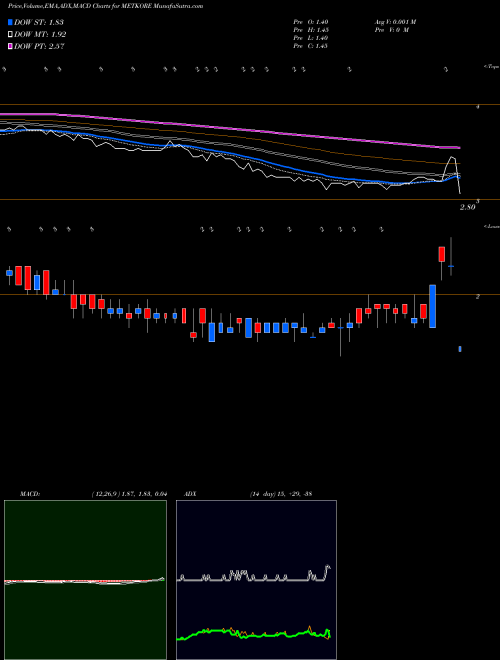Click the 'MACD:' panel heading
500x660 pixels.
coord(30,494)
